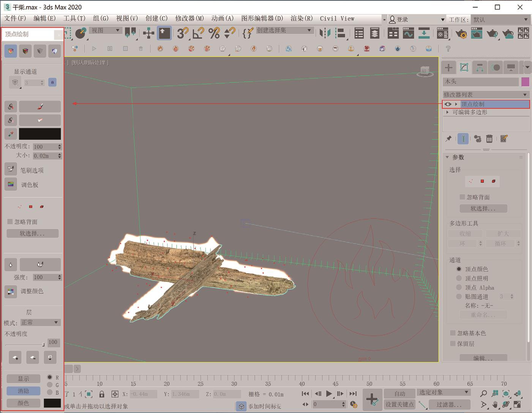Toggle the Angle Snap tool
The image size is (532, 413).
tap(198, 33)
